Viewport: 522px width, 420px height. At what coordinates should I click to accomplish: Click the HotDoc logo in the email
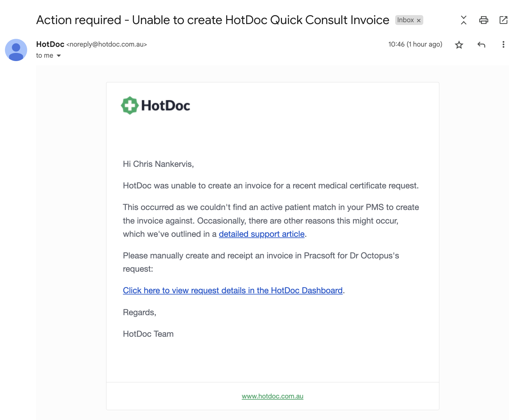155,105
